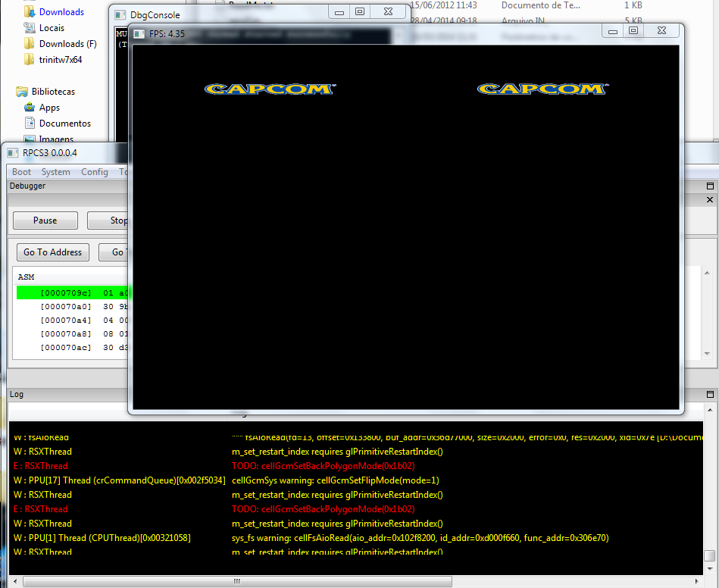Open the Documentos library
Screen dimensions: 719x588
point(64,124)
